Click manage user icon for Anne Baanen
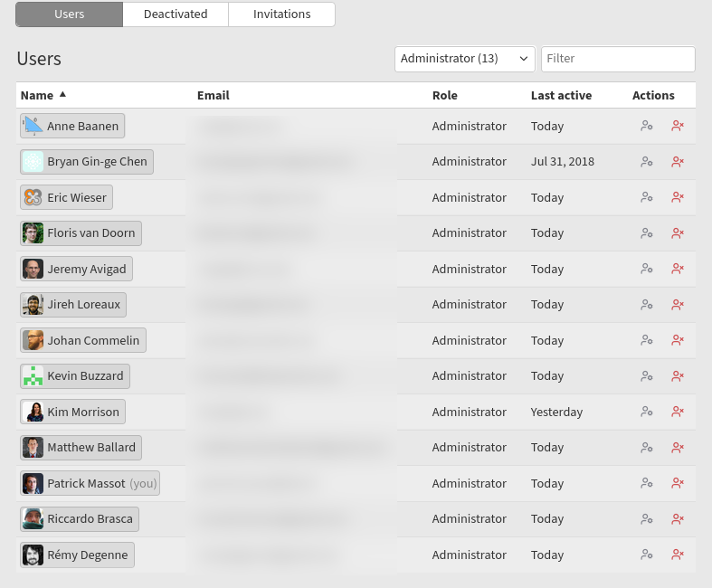The height and width of the screenshot is (588, 712). pos(646,126)
